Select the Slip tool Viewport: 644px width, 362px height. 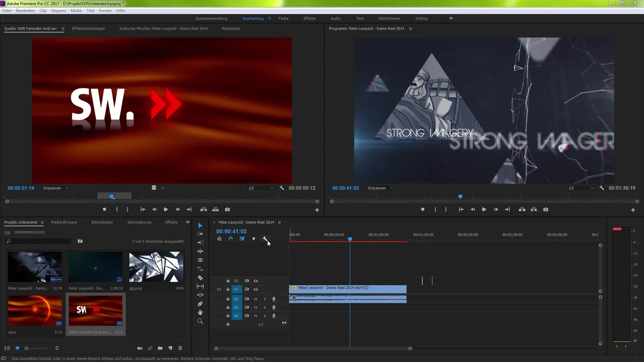coord(200,286)
